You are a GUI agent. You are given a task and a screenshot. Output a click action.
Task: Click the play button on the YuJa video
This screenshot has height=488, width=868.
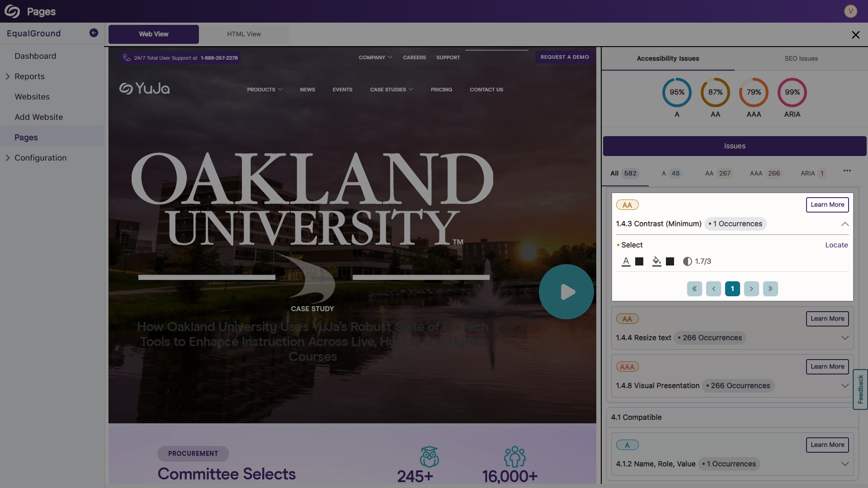(566, 292)
